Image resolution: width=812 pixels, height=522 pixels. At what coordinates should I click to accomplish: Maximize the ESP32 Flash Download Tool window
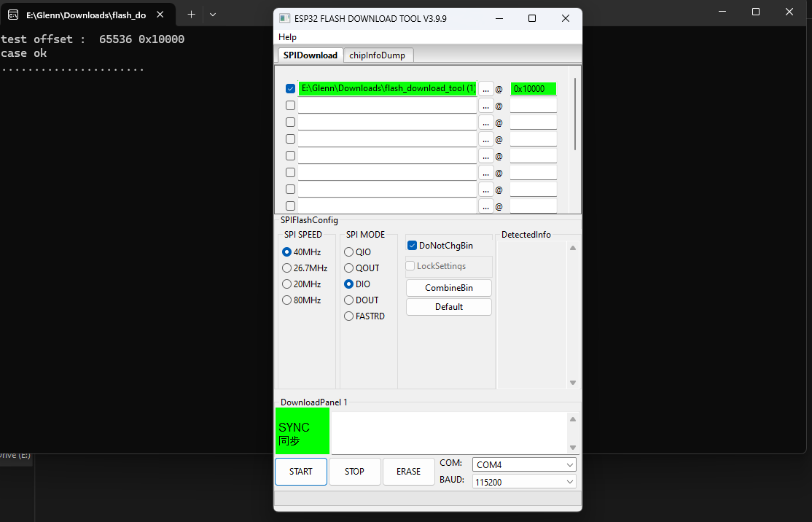pyautogui.click(x=532, y=18)
